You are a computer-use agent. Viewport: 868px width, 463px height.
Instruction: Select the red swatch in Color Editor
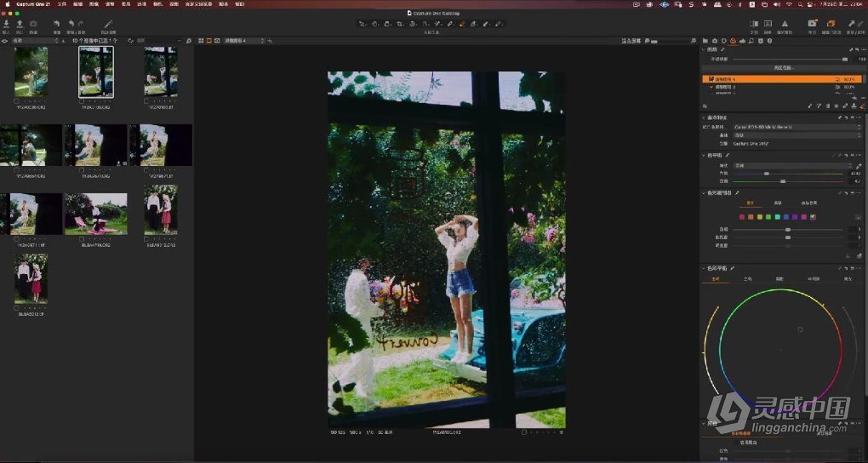point(741,217)
